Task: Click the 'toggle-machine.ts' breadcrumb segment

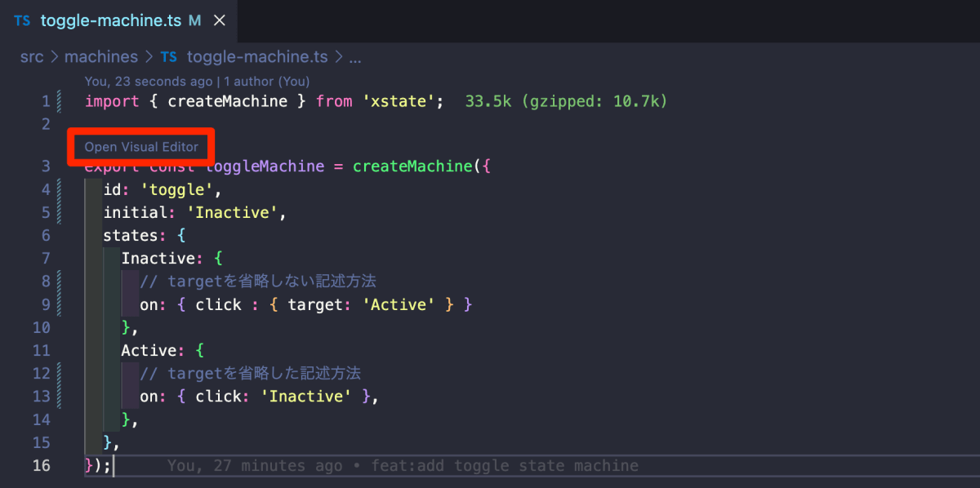Action: click(x=257, y=57)
